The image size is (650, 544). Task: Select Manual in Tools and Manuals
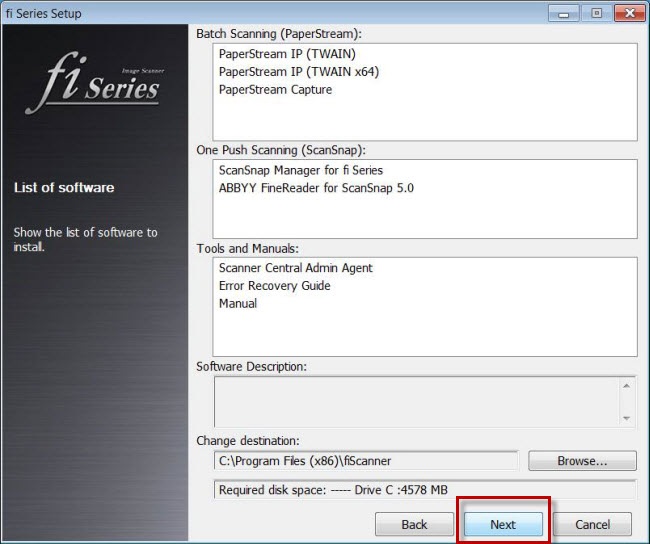pos(238,304)
